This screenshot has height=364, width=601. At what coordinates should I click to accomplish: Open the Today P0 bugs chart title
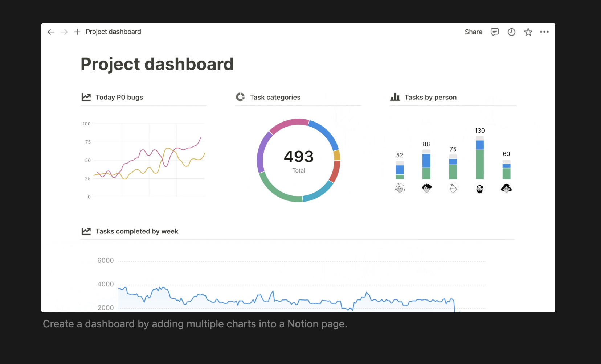119,97
